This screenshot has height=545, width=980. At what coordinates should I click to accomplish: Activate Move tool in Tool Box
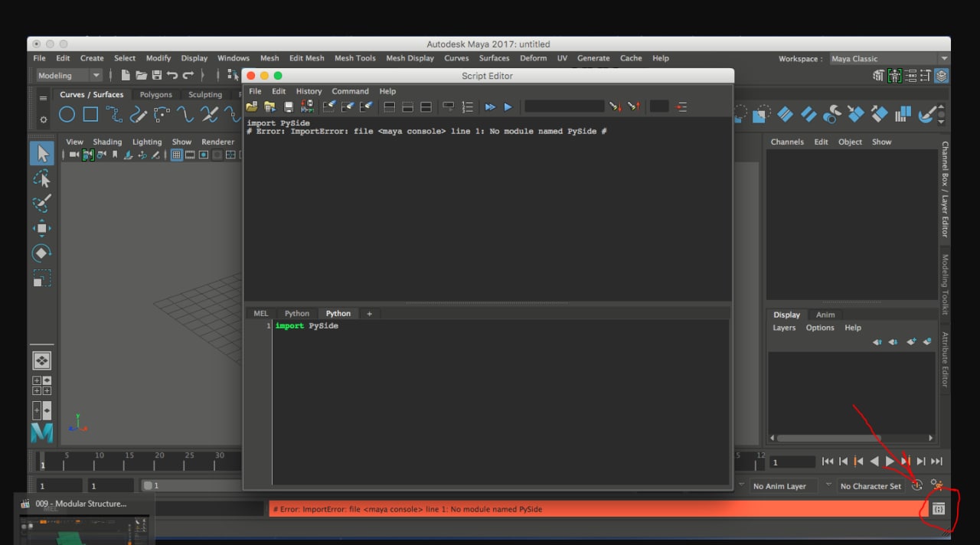tap(42, 228)
